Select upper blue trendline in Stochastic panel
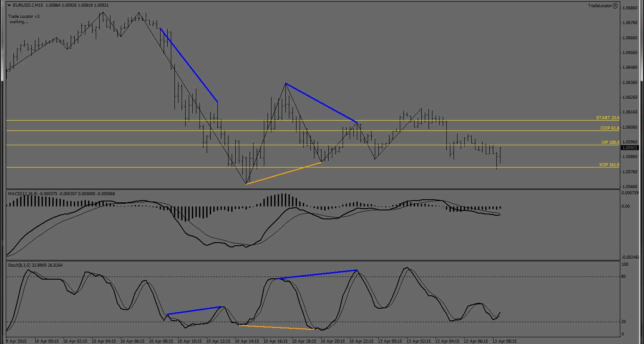 (x=318, y=274)
